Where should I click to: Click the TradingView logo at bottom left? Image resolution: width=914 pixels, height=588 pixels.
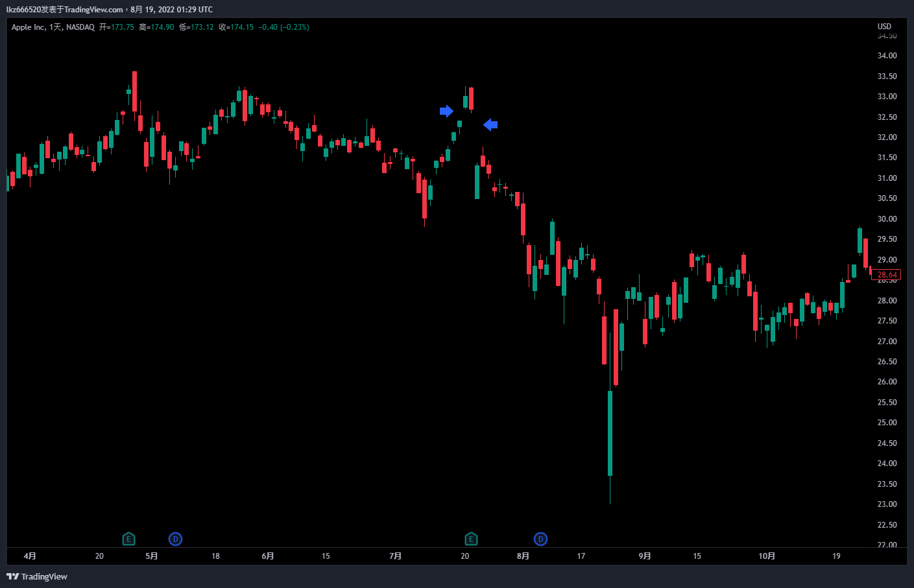(37, 576)
